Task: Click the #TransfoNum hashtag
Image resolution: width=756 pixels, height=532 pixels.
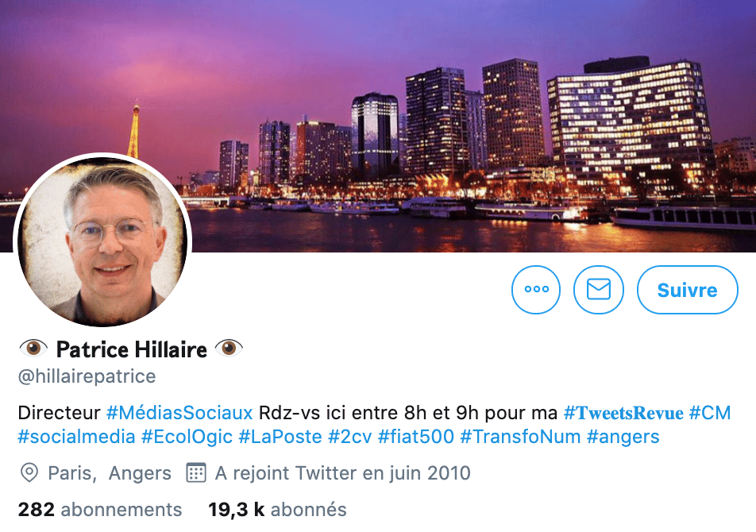Action: (520, 437)
